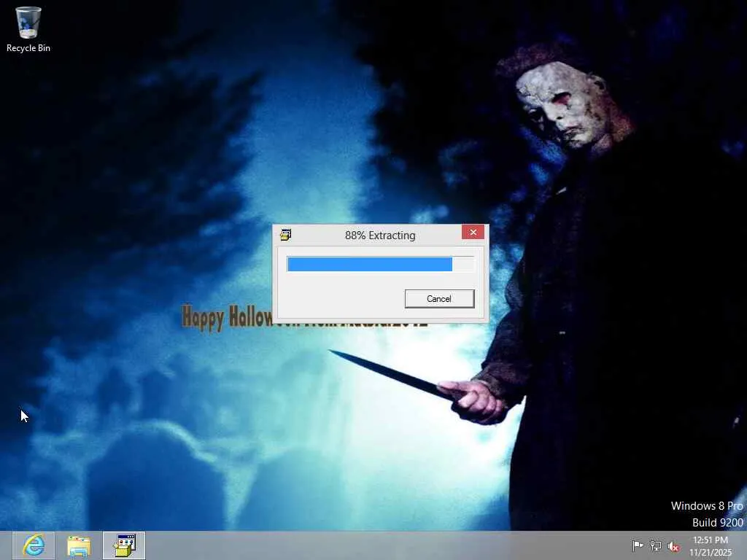Image resolution: width=747 pixels, height=560 pixels.
Task: Click the network status tray icon
Action: pos(656,546)
